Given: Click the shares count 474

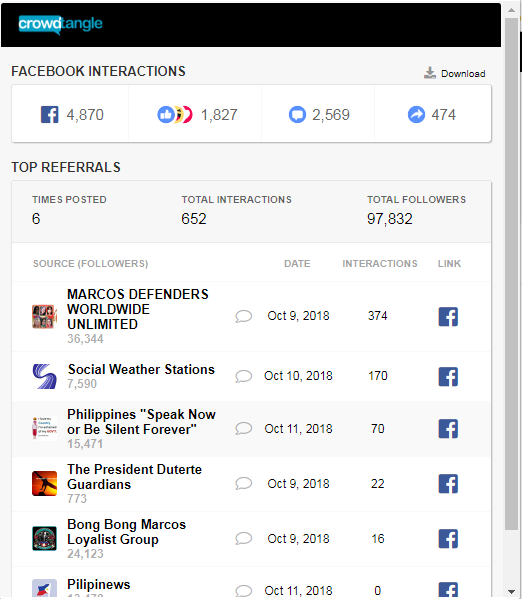Looking at the screenshot, I should (432, 115).
